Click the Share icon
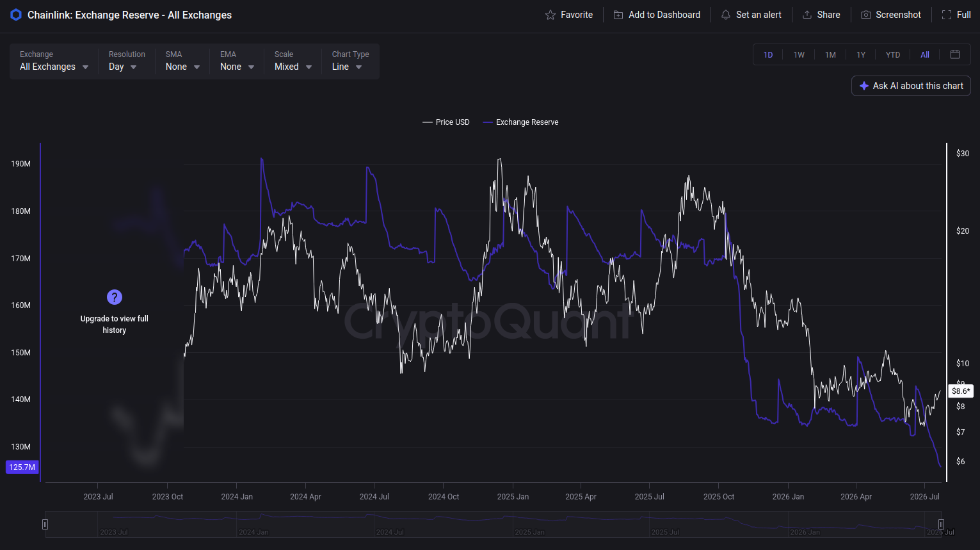980x550 pixels. pyautogui.click(x=807, y=15)
